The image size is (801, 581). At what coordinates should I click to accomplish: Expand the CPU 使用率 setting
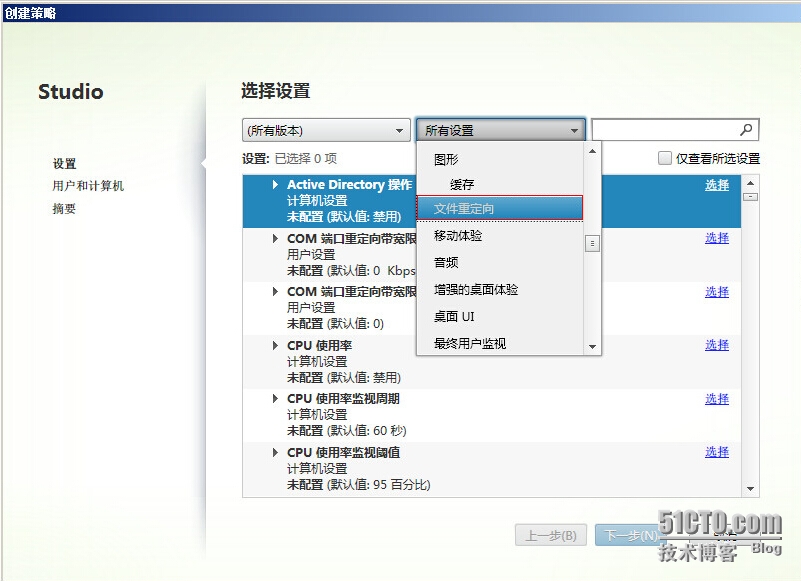coord(275,345)
